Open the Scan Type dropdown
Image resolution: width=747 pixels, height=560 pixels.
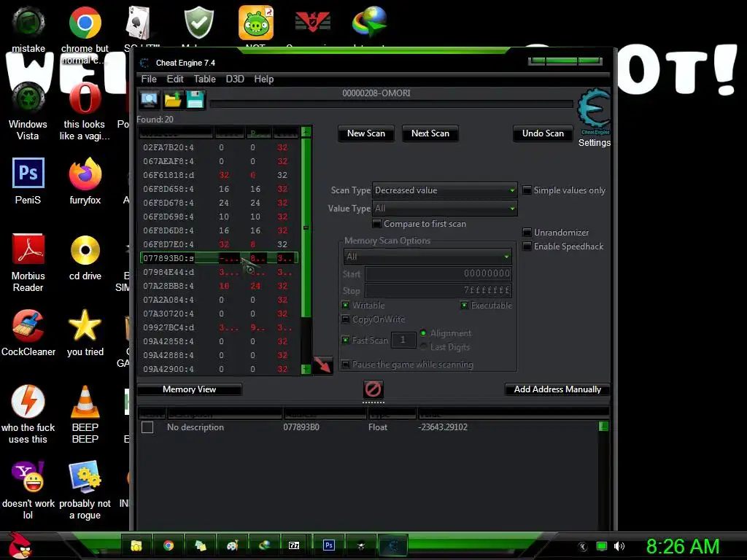444,190
